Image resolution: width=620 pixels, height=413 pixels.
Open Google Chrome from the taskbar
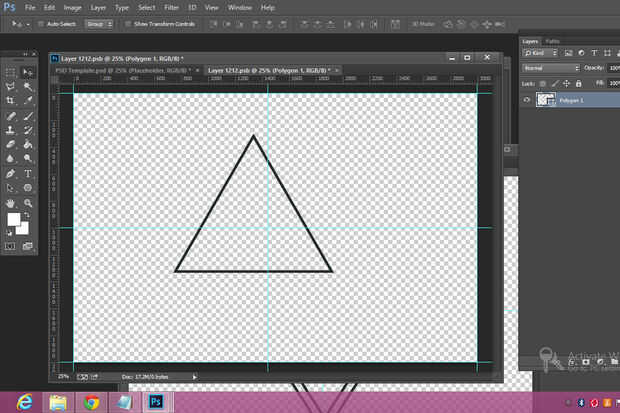[91, 402]
